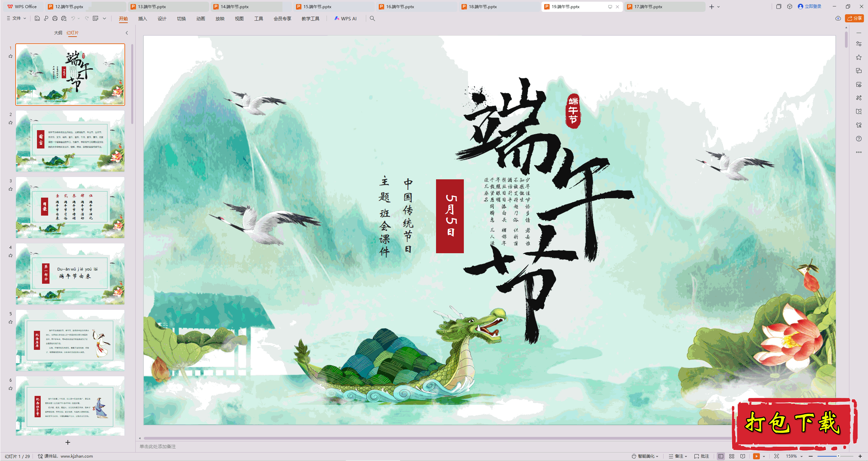The height and width of the screenshot is (461, 868).
Task: Switch to the 15.端午节.pptx document tab
Action: [x=317, y=6]
